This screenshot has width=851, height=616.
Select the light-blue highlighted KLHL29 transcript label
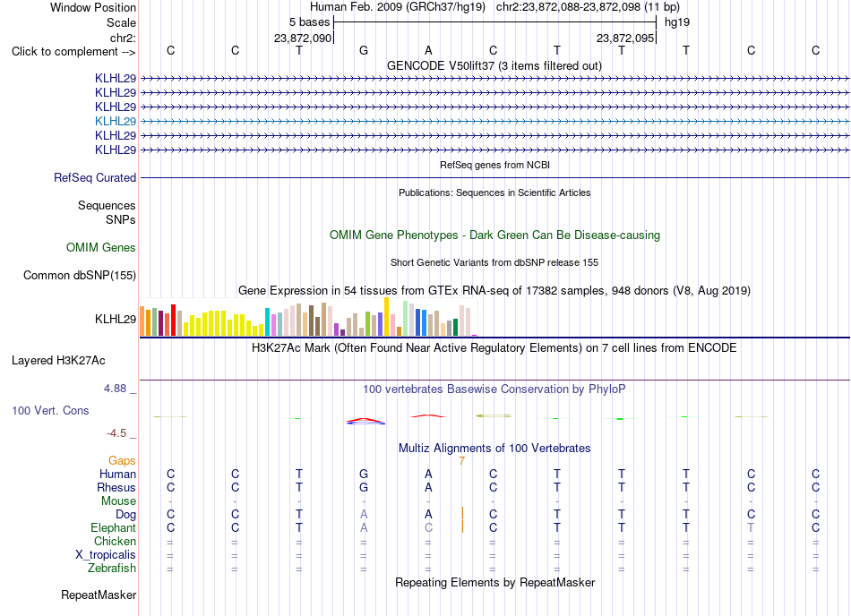[115, 121]
